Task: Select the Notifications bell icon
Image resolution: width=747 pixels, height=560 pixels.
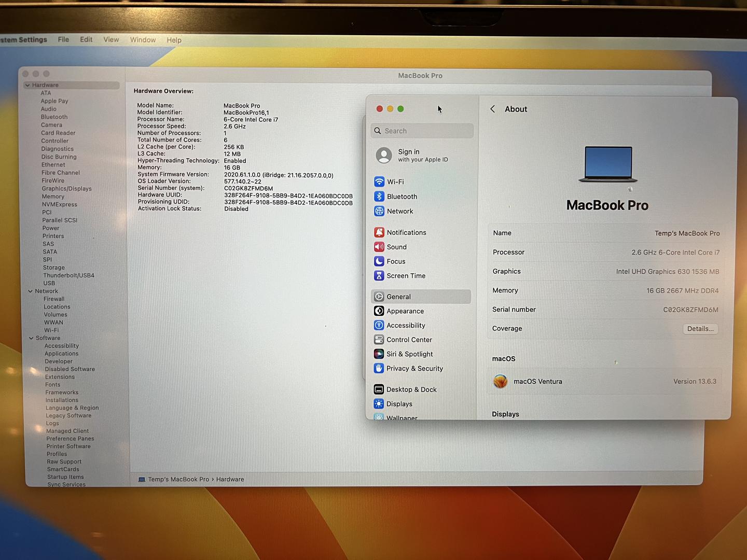Action: tap(379, 232)
